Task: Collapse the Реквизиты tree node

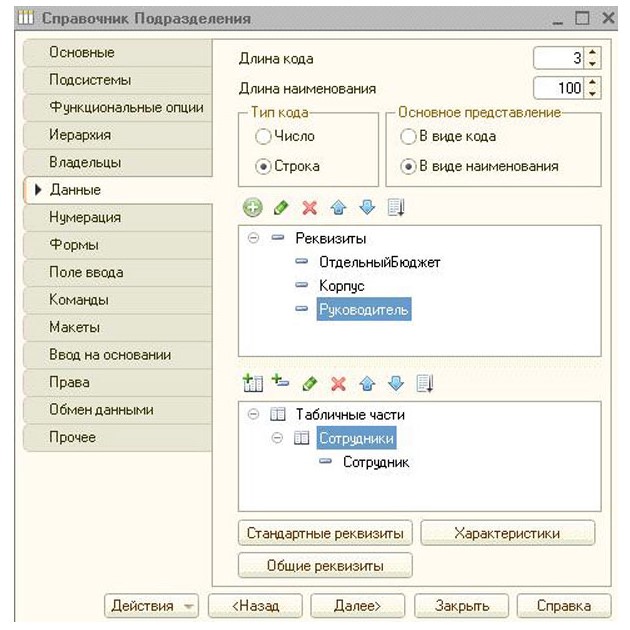Action: click(252, 238)
